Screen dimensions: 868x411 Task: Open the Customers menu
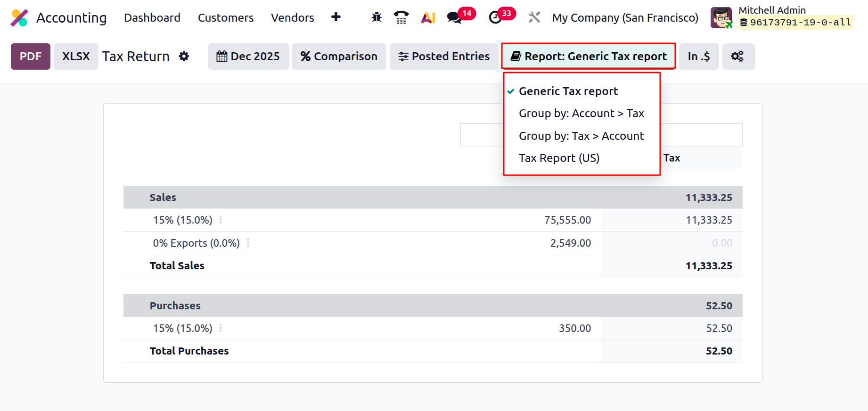tap(226, 18)
